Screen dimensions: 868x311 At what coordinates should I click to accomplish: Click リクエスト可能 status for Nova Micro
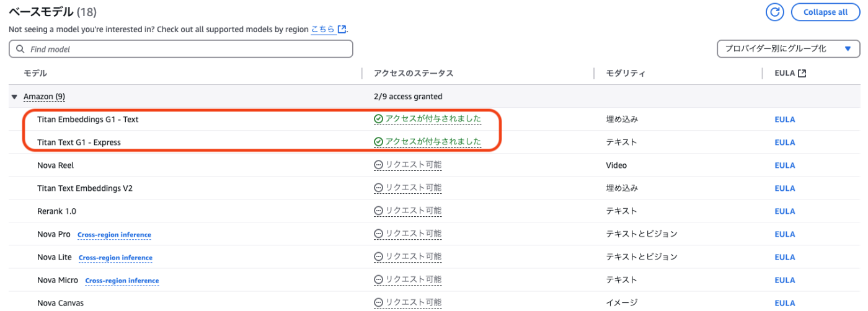pyautogui.click(x=407, y=279)
